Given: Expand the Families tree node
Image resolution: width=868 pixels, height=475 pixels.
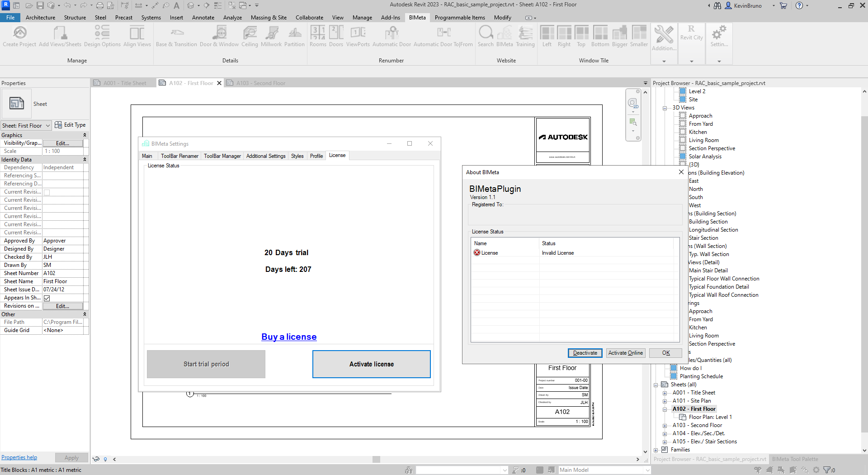Looking at the screenshot, I should pos(656,450).
